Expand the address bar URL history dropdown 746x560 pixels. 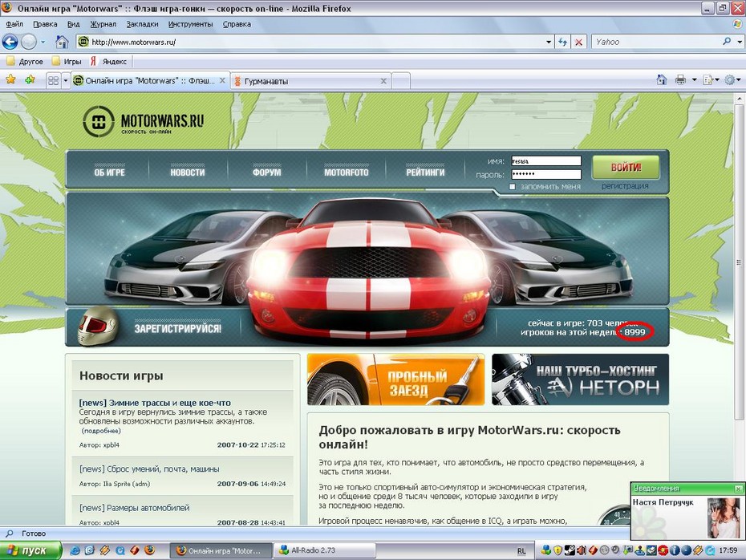(549, 42)
